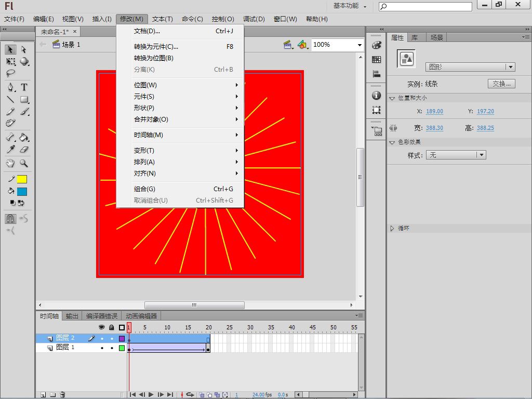Image resolution: width=532 pixels, height=399 pixels.
Task: Open the 样式 color style dropdown
Action: tap(456, 155)
